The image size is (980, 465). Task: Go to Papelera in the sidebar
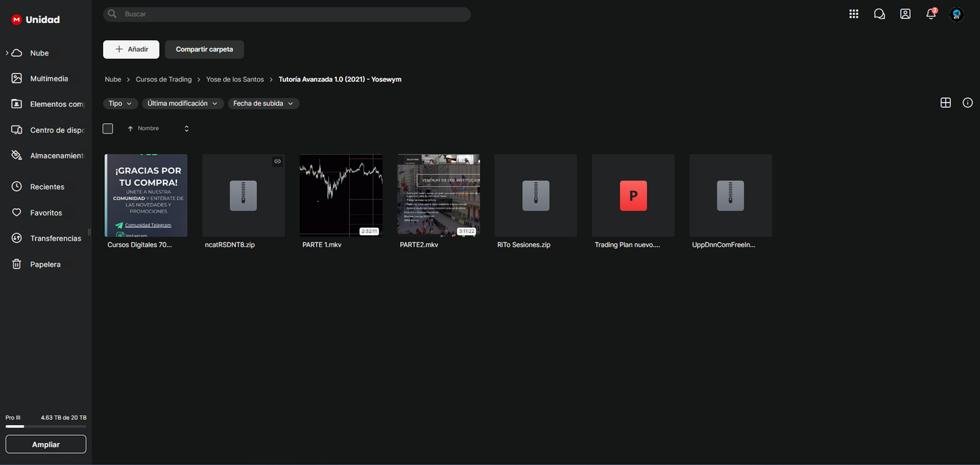pyautogui.click(x=45, y=264)
